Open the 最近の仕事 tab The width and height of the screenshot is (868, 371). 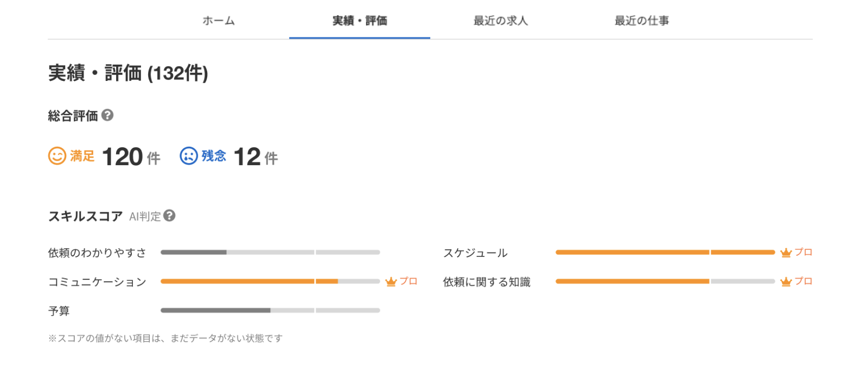pos(642,21)
